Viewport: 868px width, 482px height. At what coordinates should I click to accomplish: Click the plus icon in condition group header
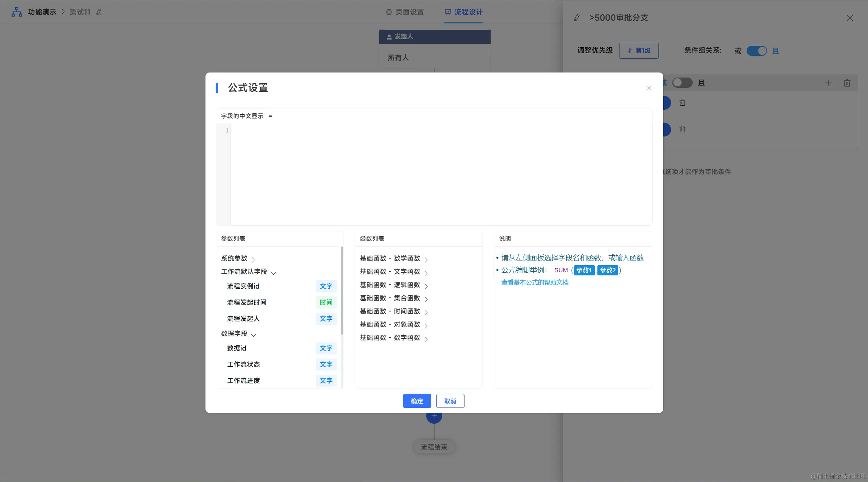pyautogui.click(x=828, y=83)
